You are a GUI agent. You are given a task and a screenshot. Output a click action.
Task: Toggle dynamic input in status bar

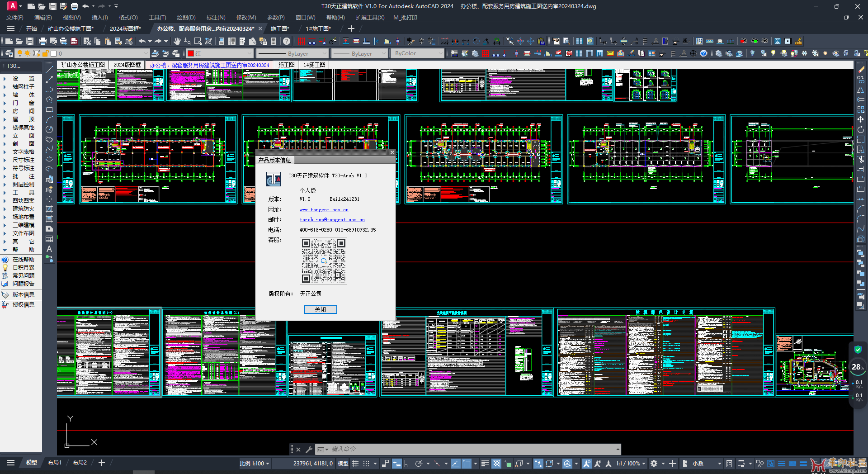click(396, 463)
